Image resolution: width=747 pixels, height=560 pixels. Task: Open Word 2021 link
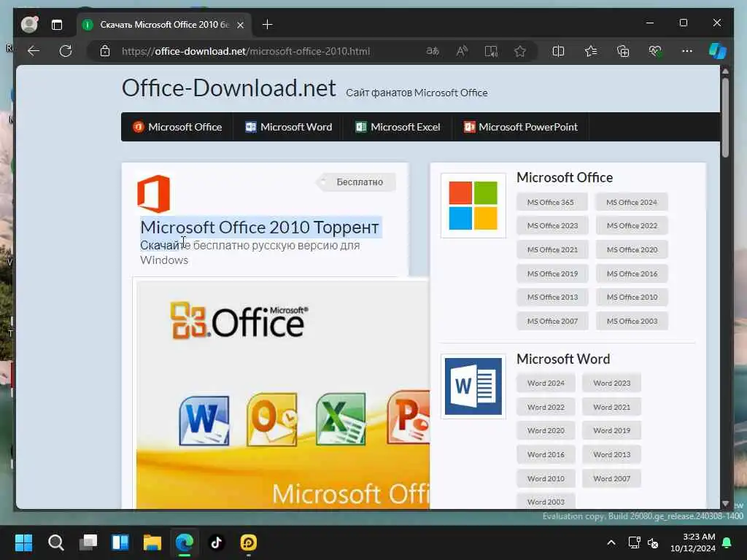pos(612,407)
